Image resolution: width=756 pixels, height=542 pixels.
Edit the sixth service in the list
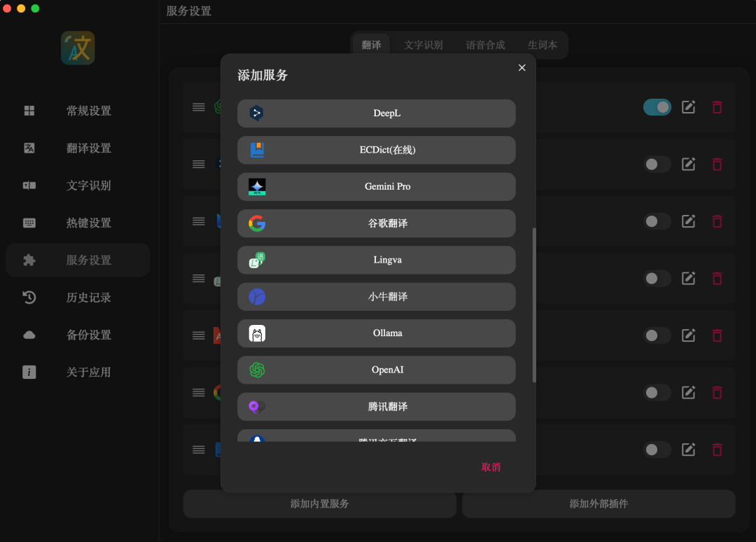click(x=688, y=393)
